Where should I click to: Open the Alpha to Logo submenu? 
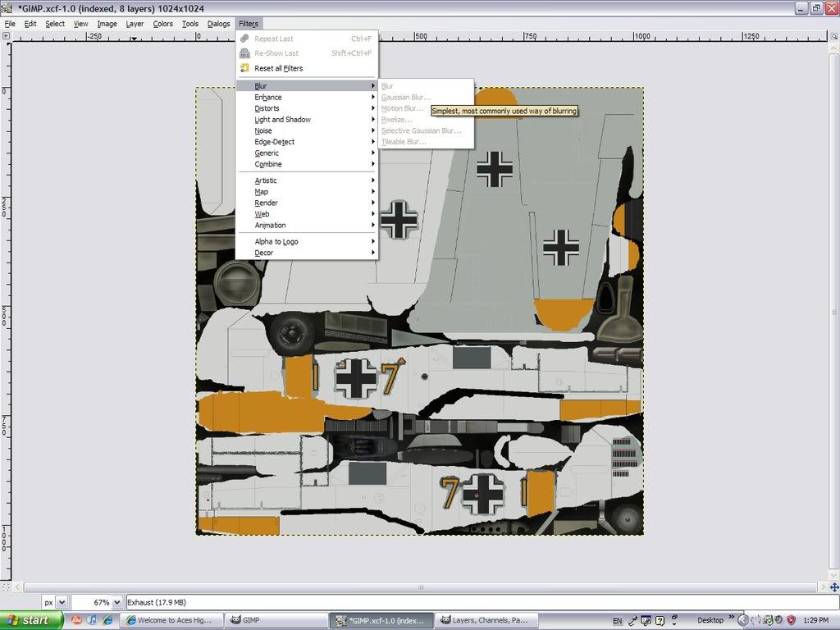[x=307, y=242]
